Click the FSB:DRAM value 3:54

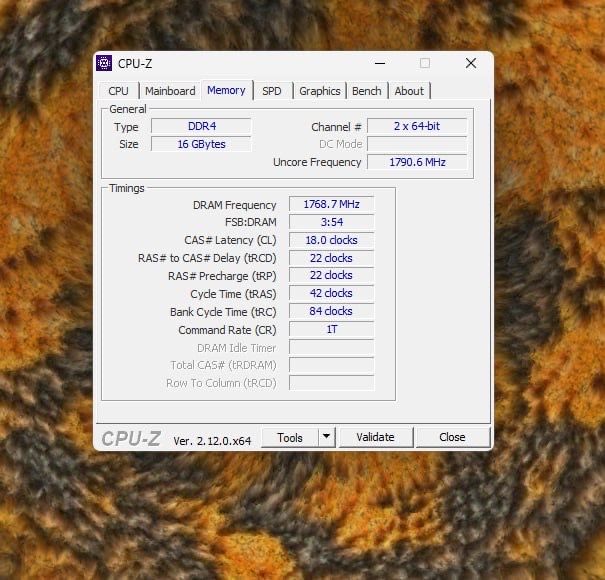click(331, 222)
